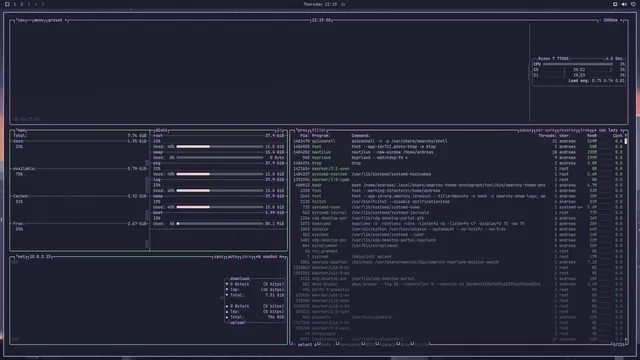Select the quickshell process row
Screen dimensions: 640x360
click(x=457, y=141)
